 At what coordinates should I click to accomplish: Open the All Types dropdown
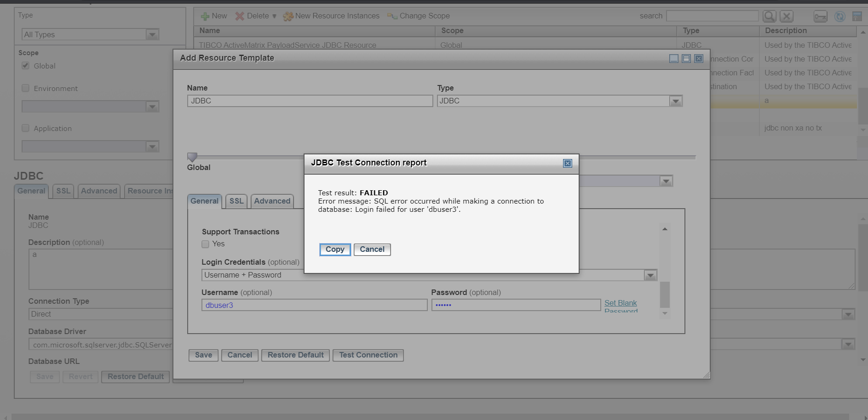point(152,34)
